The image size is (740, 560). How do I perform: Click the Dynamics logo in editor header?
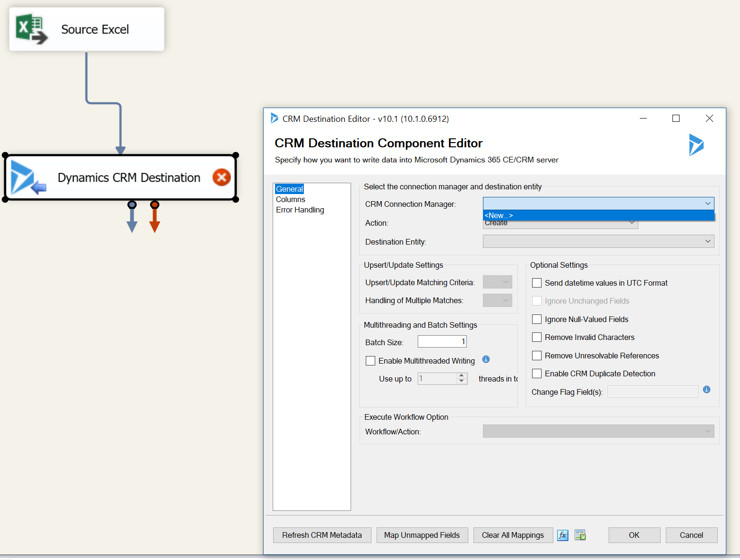click(x=696, y=144)
